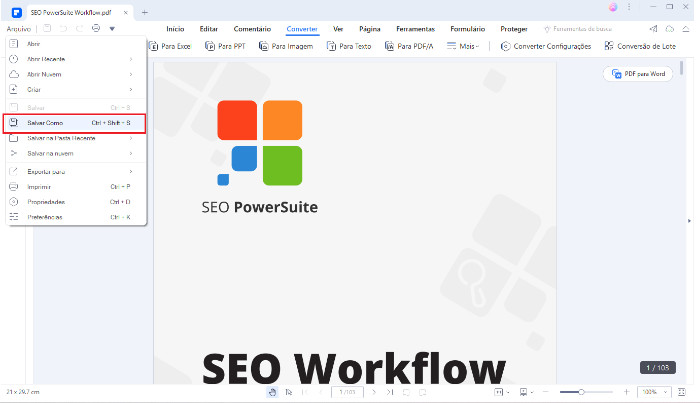
Task: Expand the quick access toolbar dropdown arrow
Action: pos(112,29)
